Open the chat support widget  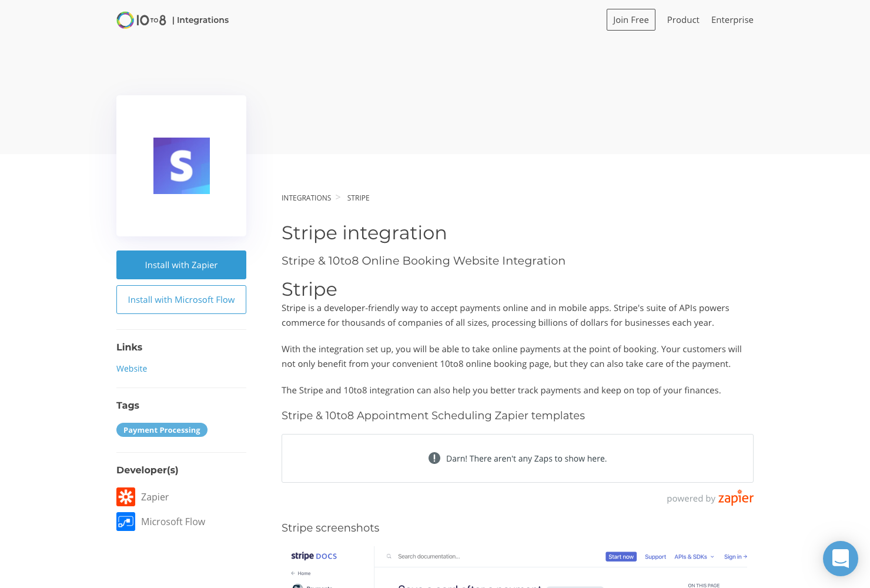tap(841, 559)
